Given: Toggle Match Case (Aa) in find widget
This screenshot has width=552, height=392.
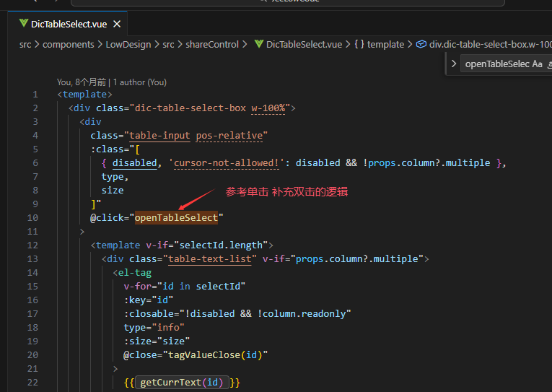Looking at the screenshot, I should pos(537,64).
